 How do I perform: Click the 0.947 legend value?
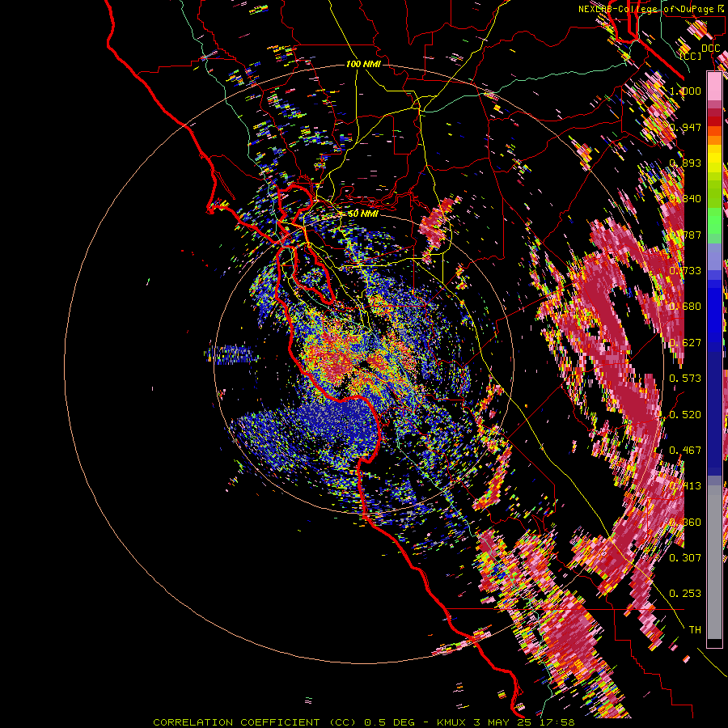[685, 127]
